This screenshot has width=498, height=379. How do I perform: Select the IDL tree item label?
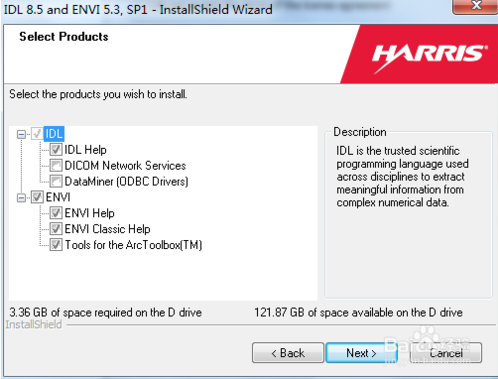54,134
